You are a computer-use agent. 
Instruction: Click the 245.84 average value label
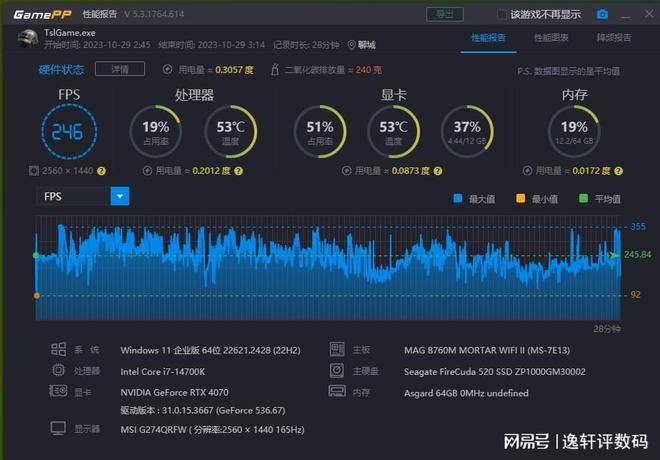(637, 255)
